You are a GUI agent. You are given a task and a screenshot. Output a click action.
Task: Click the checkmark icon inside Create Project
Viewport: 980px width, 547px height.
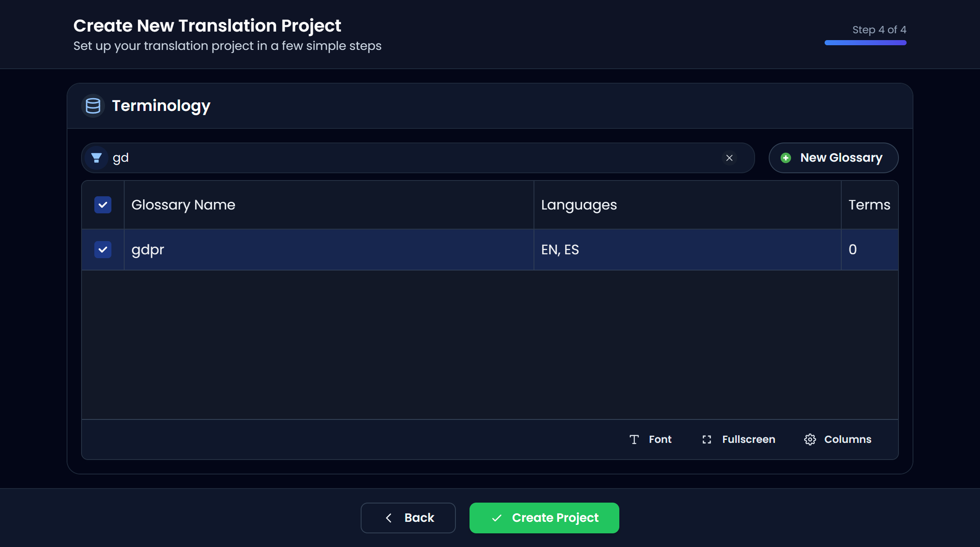click(x=496, y=518)
